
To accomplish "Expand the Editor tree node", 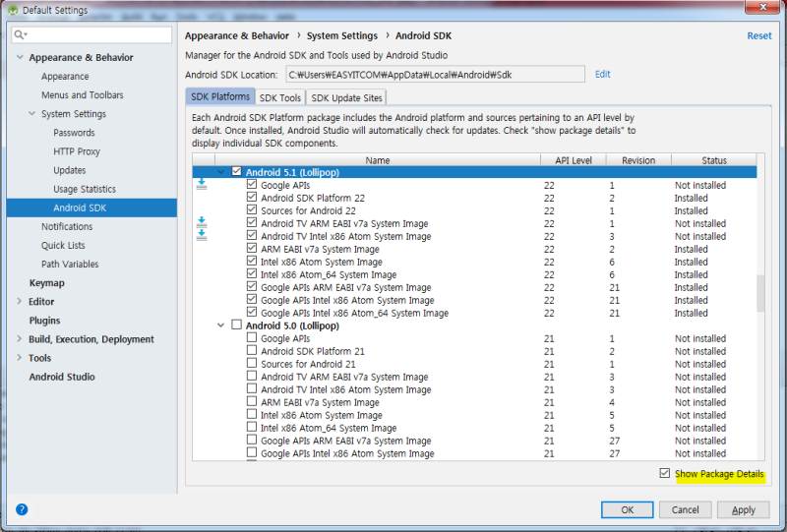I will point(20,301).
